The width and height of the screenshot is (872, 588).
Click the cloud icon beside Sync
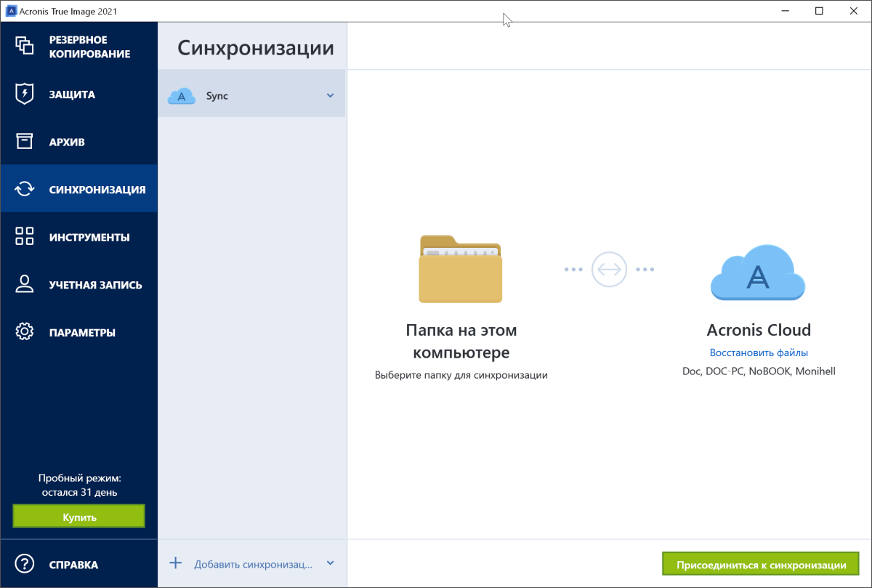coord(181,96)
